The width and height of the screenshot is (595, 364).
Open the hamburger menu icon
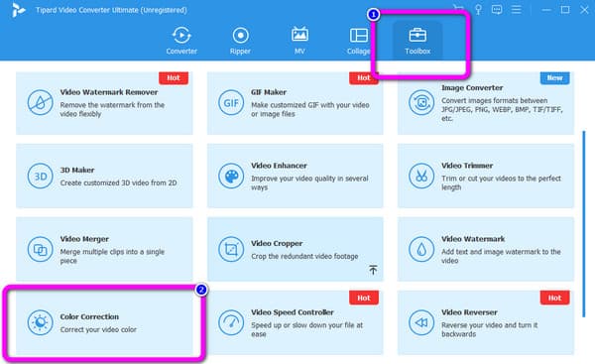pyautogui.click(x=516, y=10)
